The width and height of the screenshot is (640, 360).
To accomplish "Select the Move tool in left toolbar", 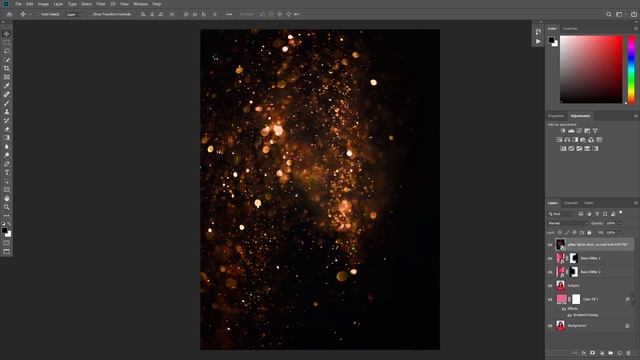I will 7,34.
